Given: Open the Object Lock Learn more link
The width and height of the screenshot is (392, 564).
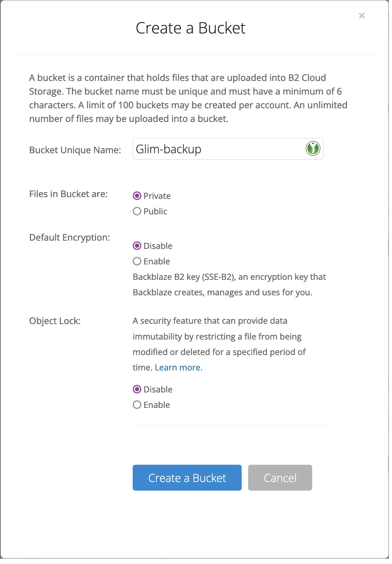Looking at the screenshot, I should pos(178,367).
